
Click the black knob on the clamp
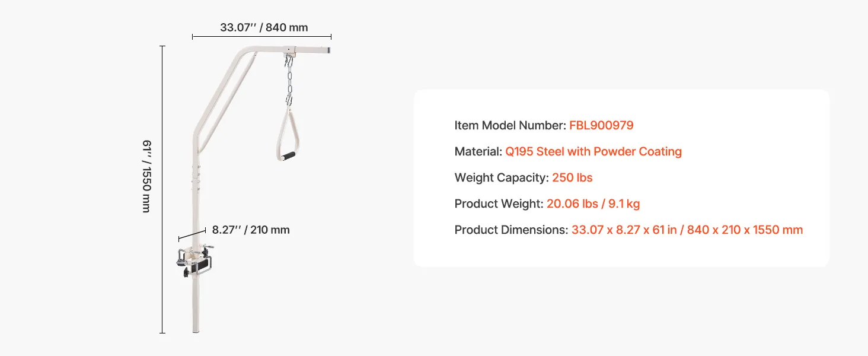(x=187, y=272)
